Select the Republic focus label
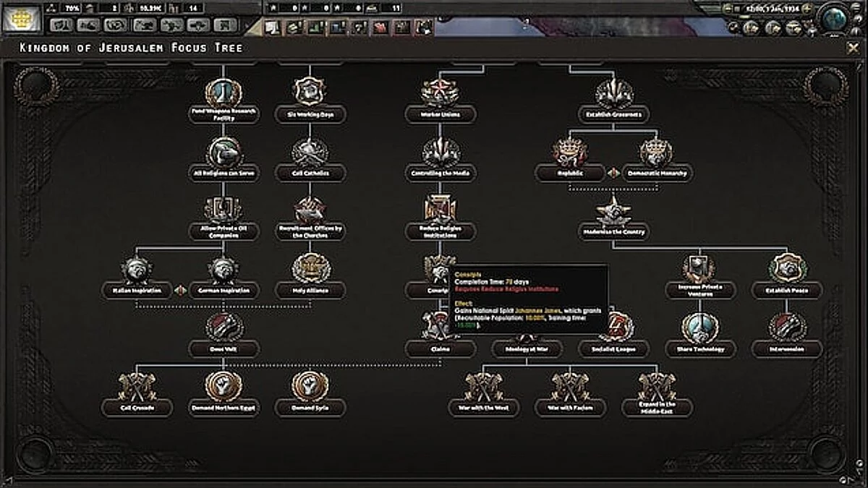Screen dimensions: 868x488 570,173
